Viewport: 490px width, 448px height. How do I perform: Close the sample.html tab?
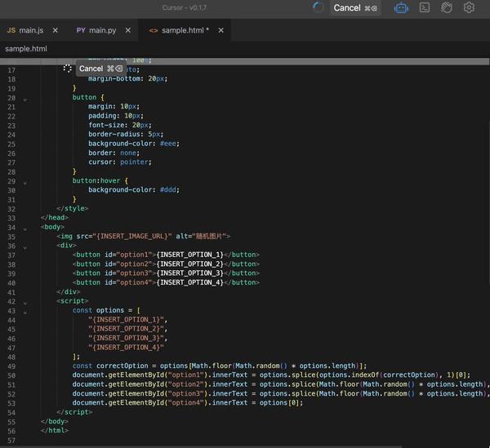[221, 30]
